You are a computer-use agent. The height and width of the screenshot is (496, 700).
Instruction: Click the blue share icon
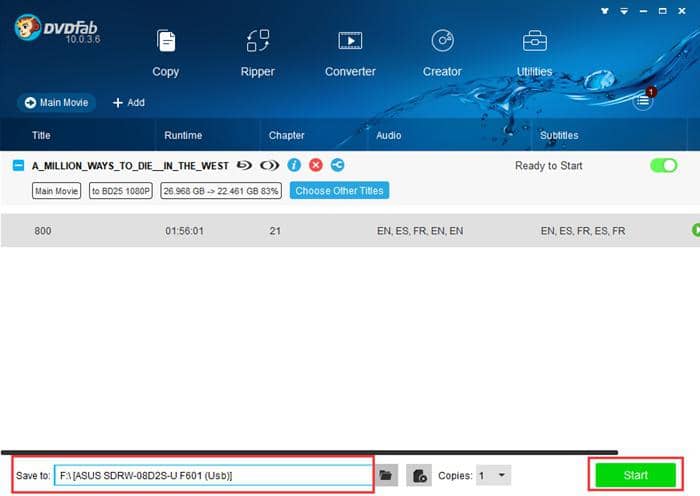click(338, 165)
